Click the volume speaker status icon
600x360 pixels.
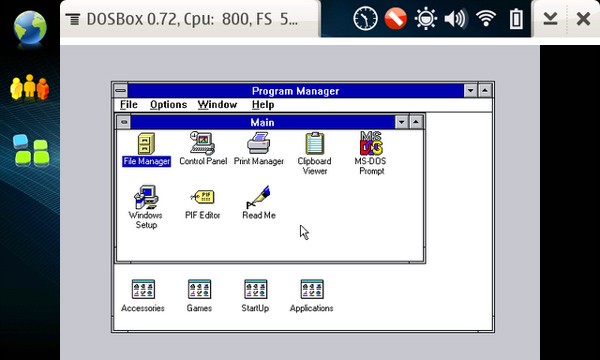pyautogui.click(x=455, y=18)
